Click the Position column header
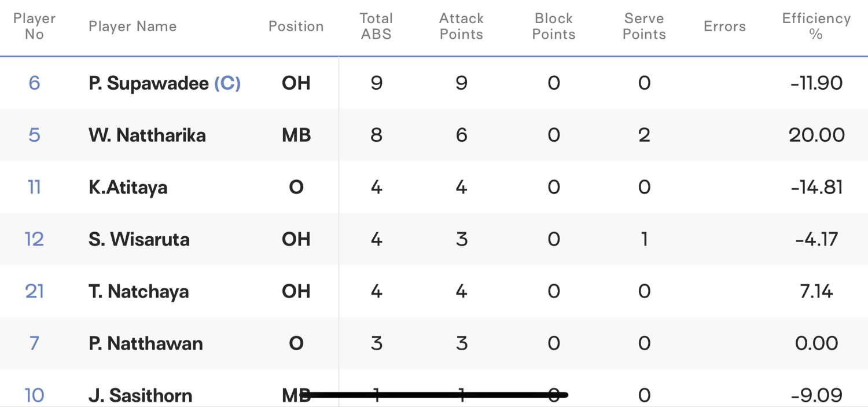This screenshot has height=407, width=868. coord(296,26)
